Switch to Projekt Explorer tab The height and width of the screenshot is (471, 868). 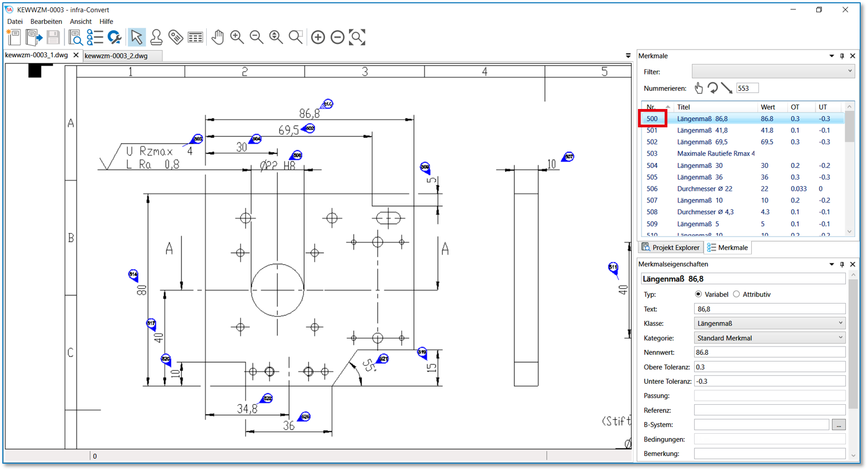tap(671, 247)
